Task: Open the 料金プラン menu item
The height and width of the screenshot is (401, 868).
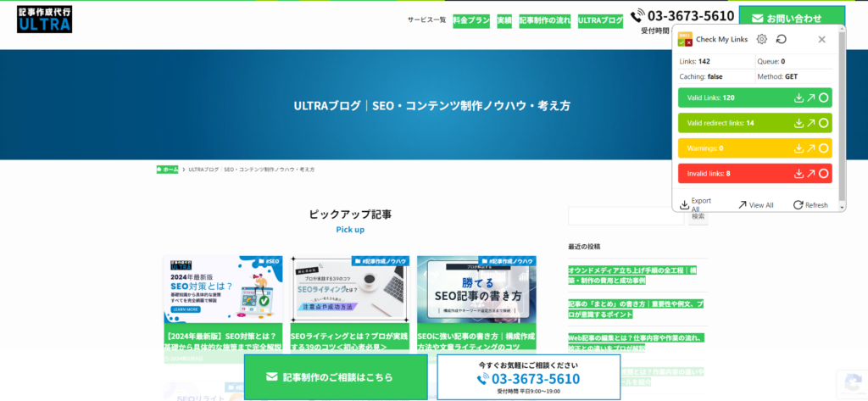Action: coord(471,20)
